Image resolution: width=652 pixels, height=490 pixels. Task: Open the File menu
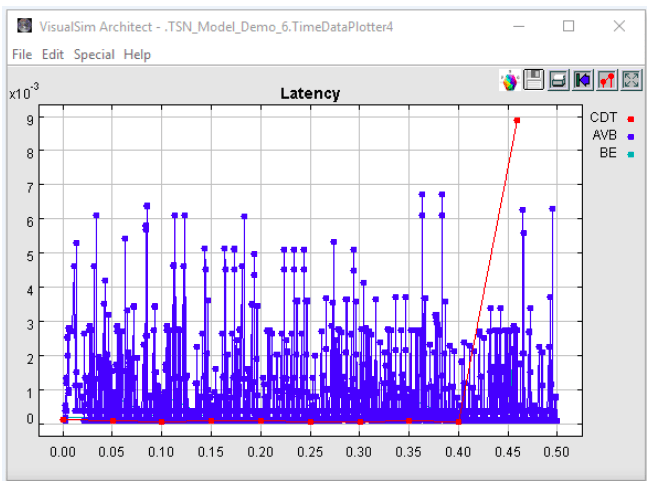point(22,54)
